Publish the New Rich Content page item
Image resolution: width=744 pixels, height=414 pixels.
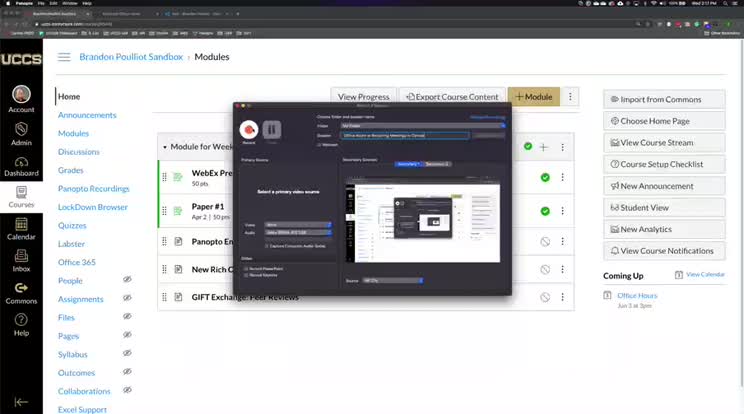click(545, 269)
